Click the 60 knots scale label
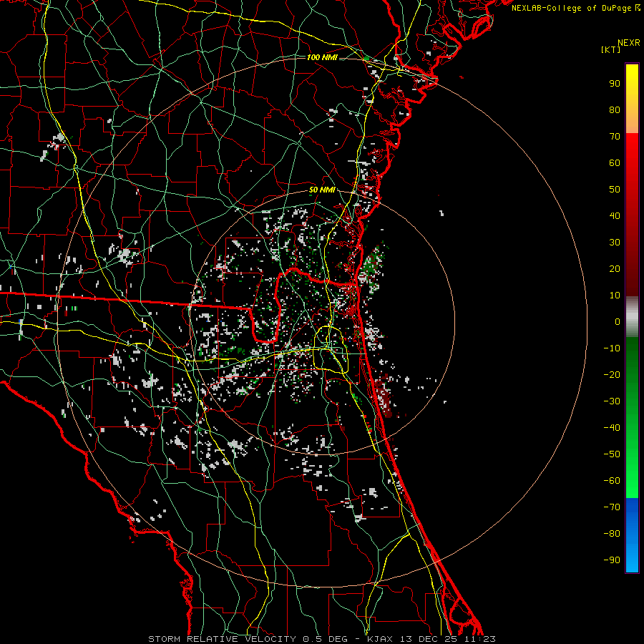The height and width of the screenshot is (644, 644). (615, 162)
